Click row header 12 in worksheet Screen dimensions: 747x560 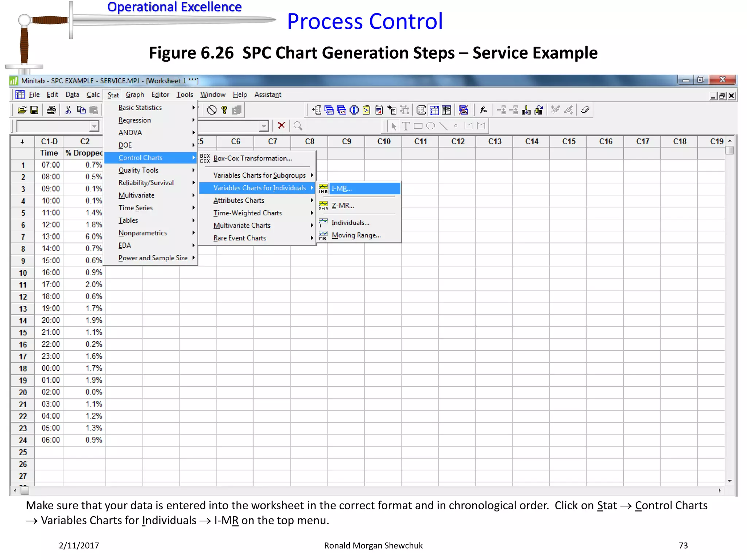tap(23, 297)
